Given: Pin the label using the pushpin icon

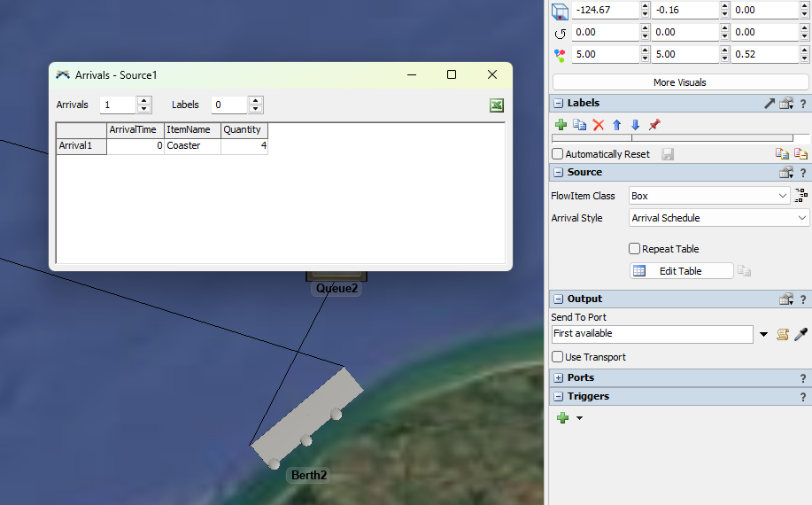Looking at the screenshot, I should tap(654, 125).
